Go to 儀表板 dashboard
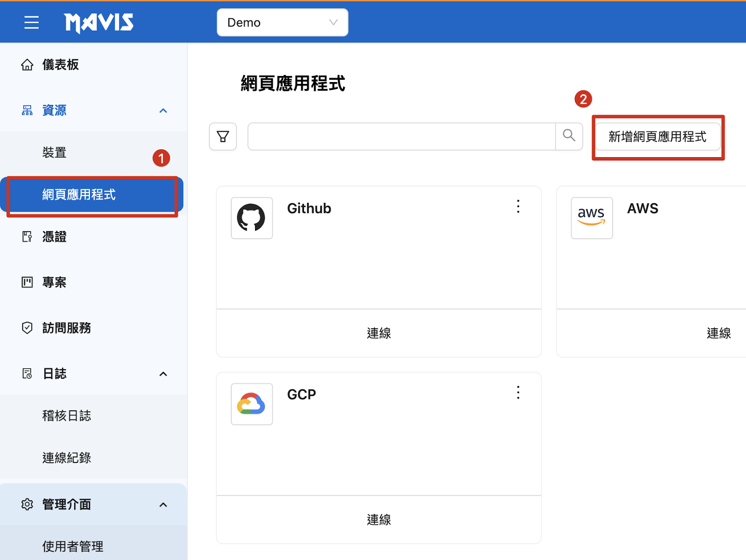Screen dimensions: 746x560 (x=61, y=65)
